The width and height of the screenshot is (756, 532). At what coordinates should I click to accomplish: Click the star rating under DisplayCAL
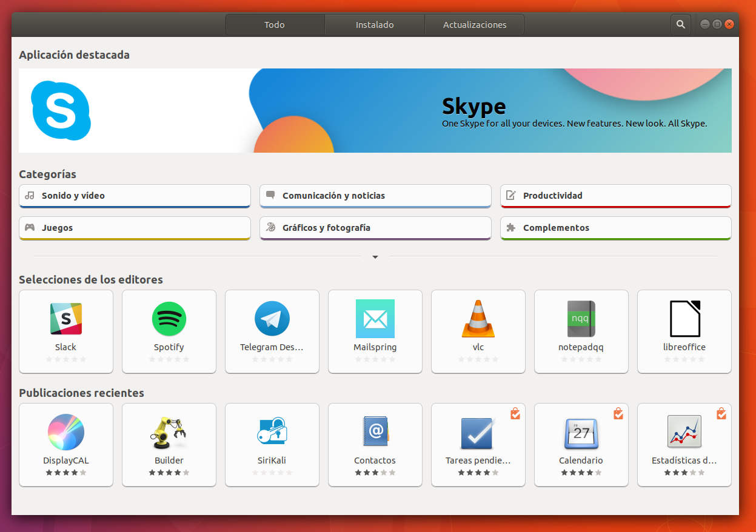66,473
